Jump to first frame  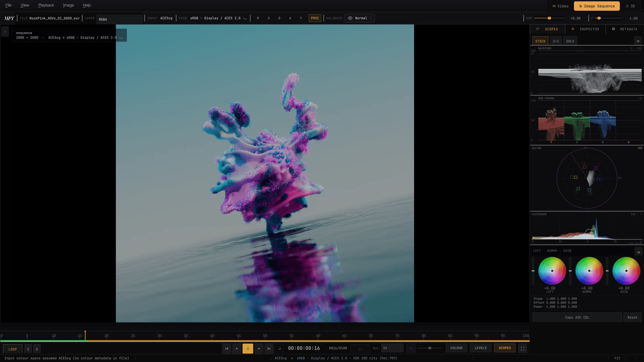point(227,349)
